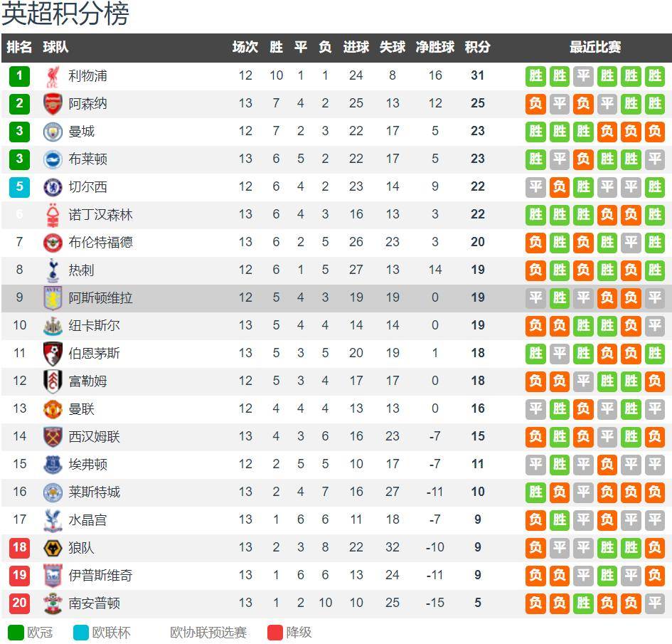Click the Wolves wolf-head crest icon
The width and height of the screenshot is (672, 644).
tap(53, 548)
